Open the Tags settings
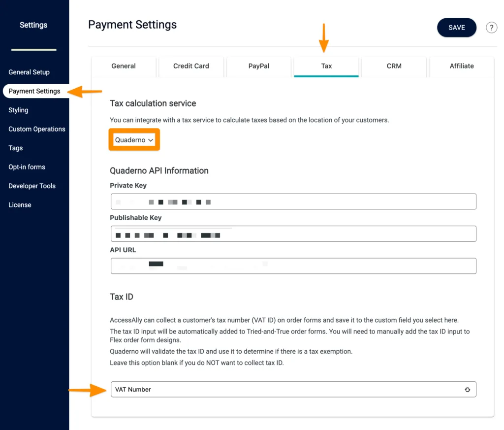The height and width of the screenshot is (430, 504). click(x=15, y=148)
